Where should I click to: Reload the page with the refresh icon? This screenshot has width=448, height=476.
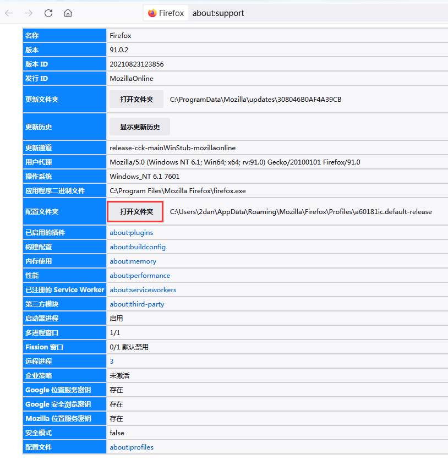coord(48,13)
